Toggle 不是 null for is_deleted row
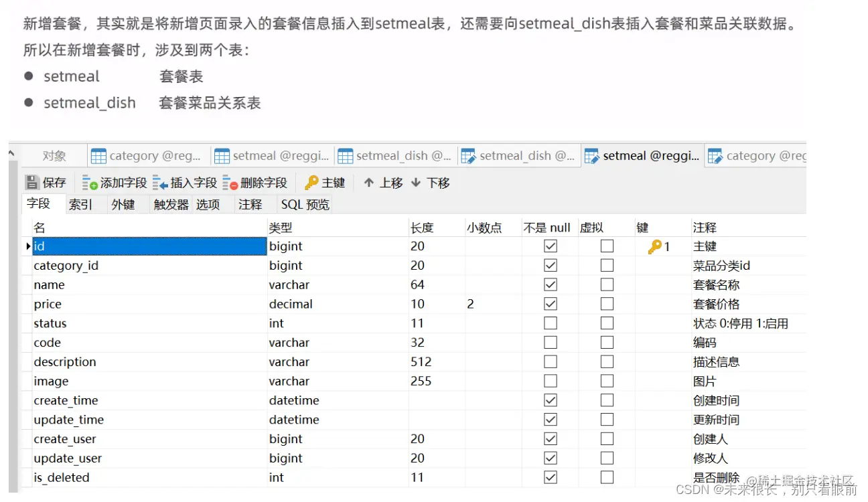This screenshot has width=868, height=502. [x=551, y=478]
